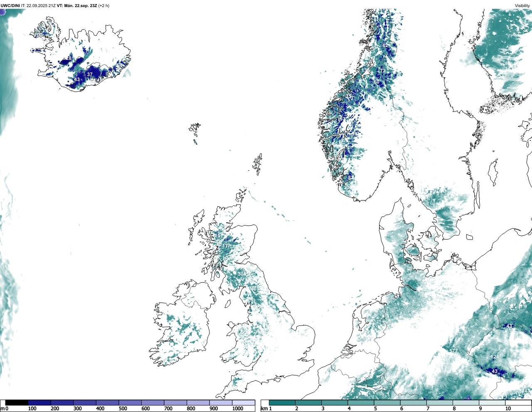
Task: Click the 4–5 km legend swatch
Action: point(361,402)
